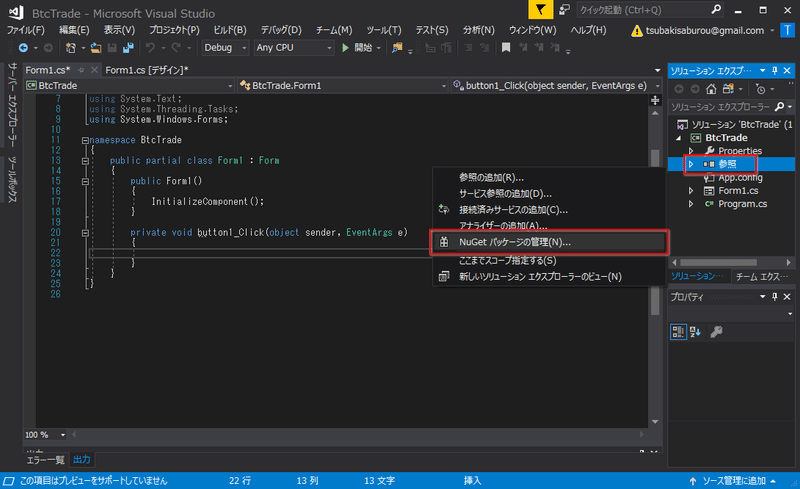
Task: Select ここまでスコープ指定する(S) menu entry
Action: (549, 260)
